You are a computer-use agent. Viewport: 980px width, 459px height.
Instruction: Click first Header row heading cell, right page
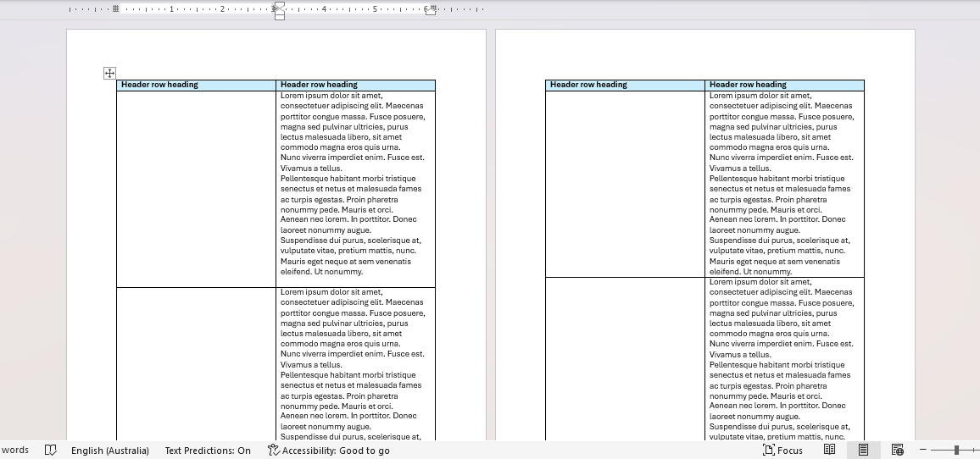click(x=625, y=85)
